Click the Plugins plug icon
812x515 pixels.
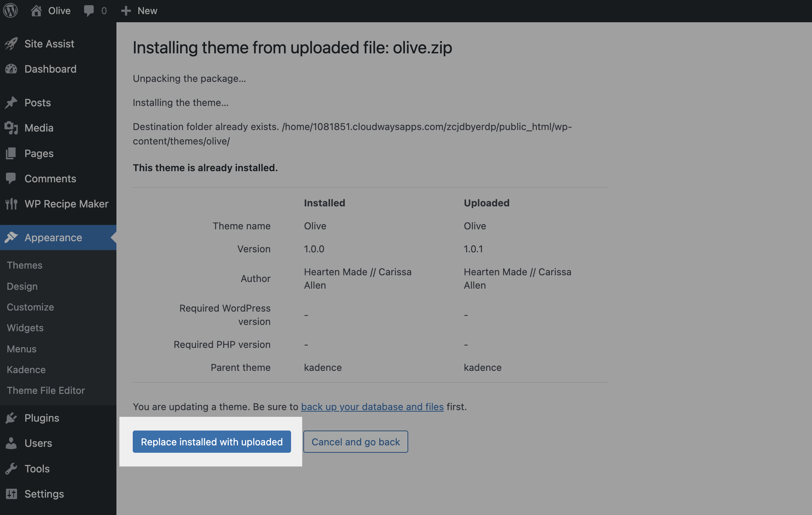[x=11, y=418]
